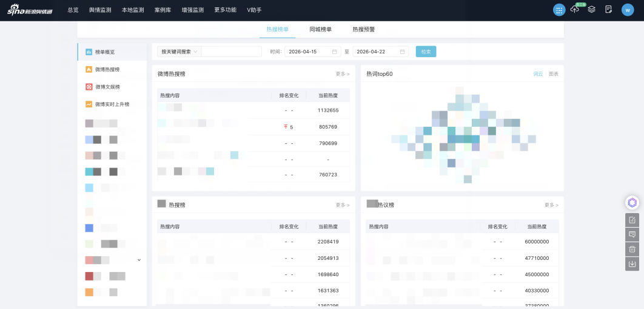Open the user avatar 'W' menu
The width and height of the screenshot is (644, 309).
[627, 10]
